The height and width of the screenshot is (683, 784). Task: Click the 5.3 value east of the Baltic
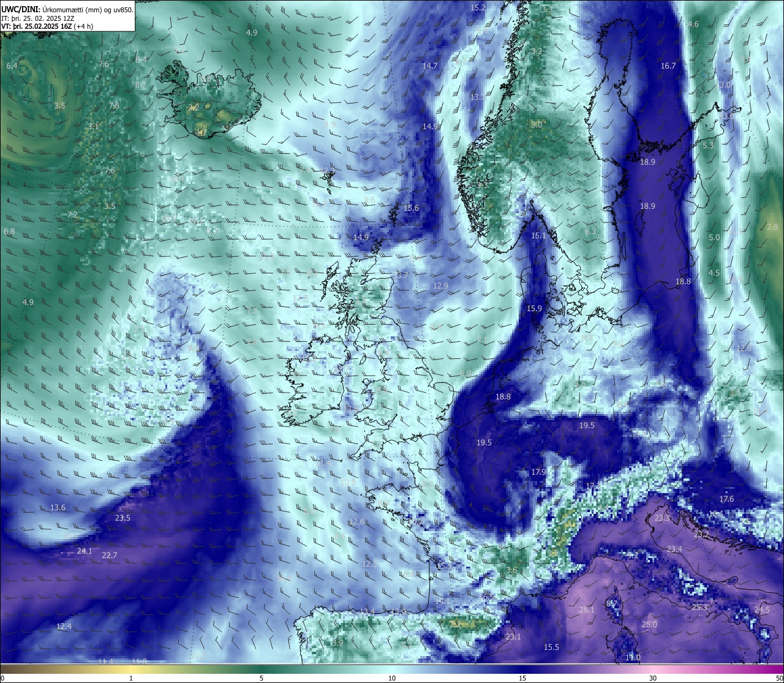[708, 145]
